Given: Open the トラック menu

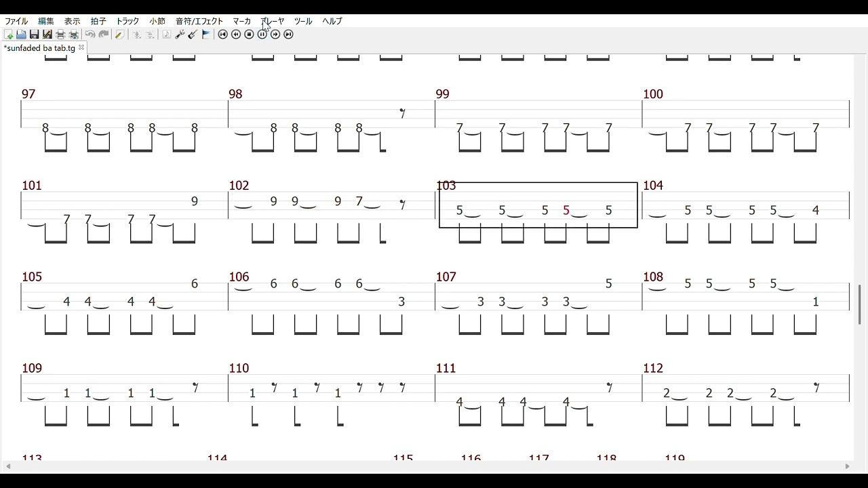Looking at the screenshot, I should pyautogui.click(x=127, y=21).
